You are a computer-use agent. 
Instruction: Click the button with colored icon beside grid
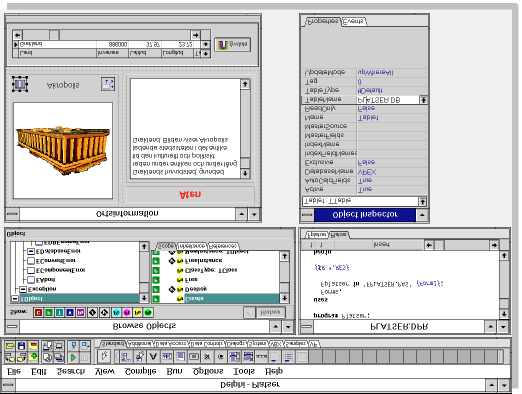[232, 44]
